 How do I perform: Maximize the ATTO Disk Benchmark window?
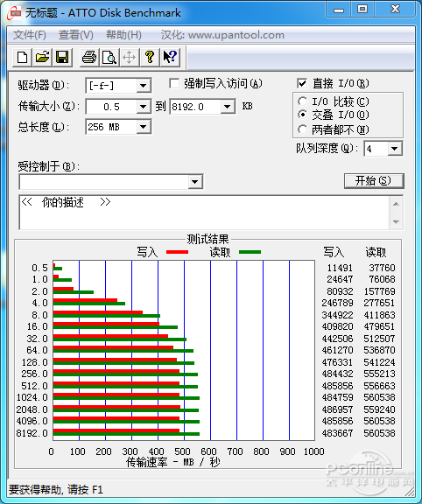tap(362, 10)
